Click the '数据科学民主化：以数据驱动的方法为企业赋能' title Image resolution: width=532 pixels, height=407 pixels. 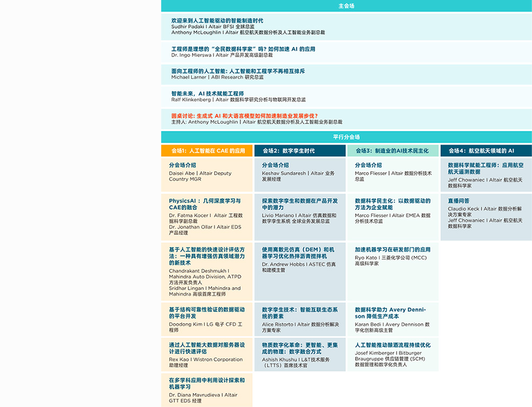pyautogui.click(x=393, y=204)
